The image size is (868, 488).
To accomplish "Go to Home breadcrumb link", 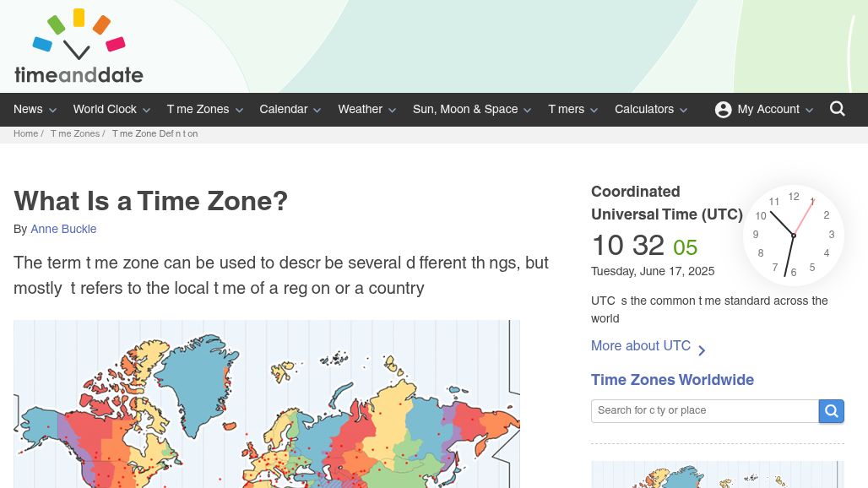I will pyautogui.click(x=25, y=134).
